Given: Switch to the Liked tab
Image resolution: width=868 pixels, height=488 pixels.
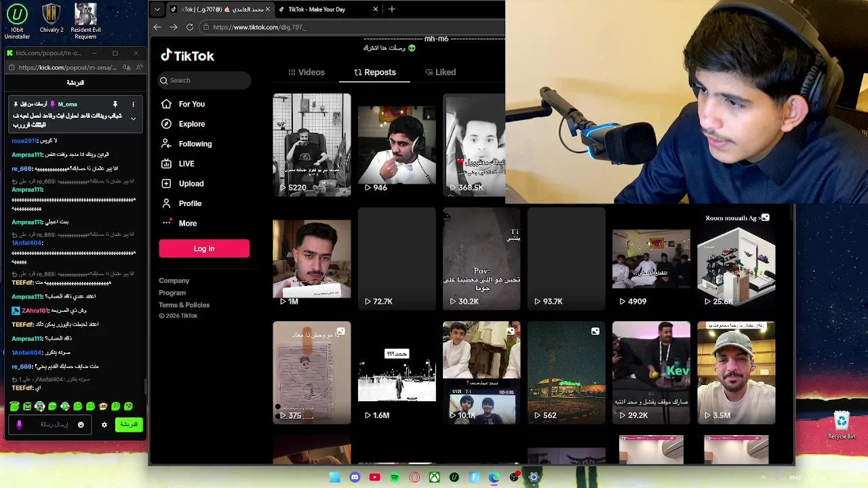Looking at the screenshot, I should (441, 72).
